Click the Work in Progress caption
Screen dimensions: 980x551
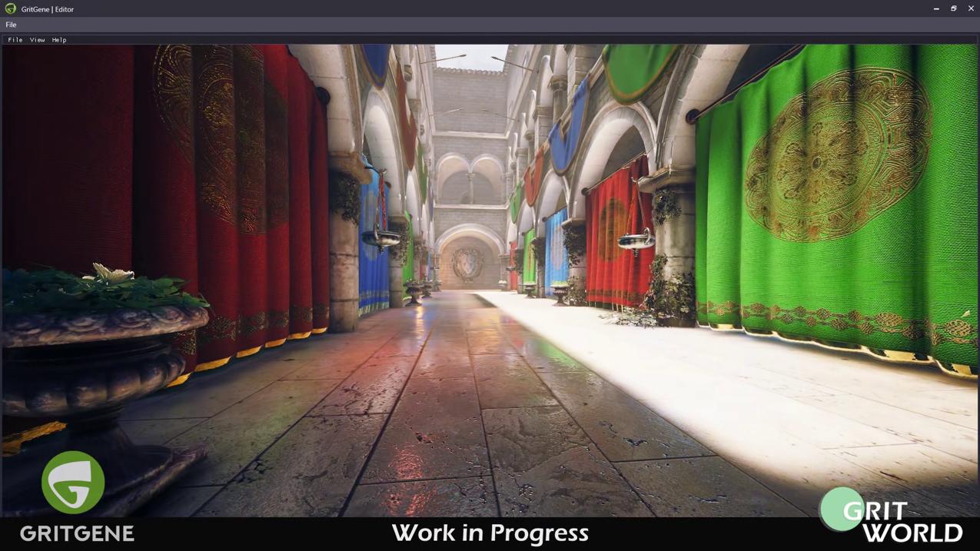click(x=490, y=533)
